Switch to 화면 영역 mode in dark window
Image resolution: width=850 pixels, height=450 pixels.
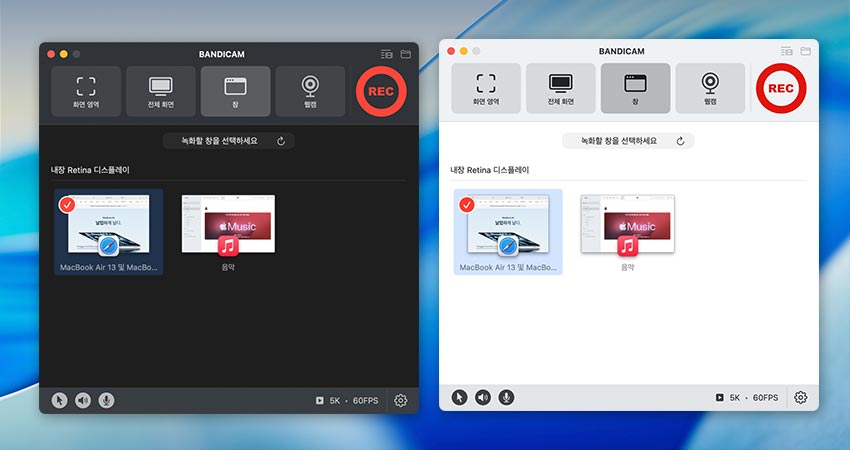tap(86, 91)
